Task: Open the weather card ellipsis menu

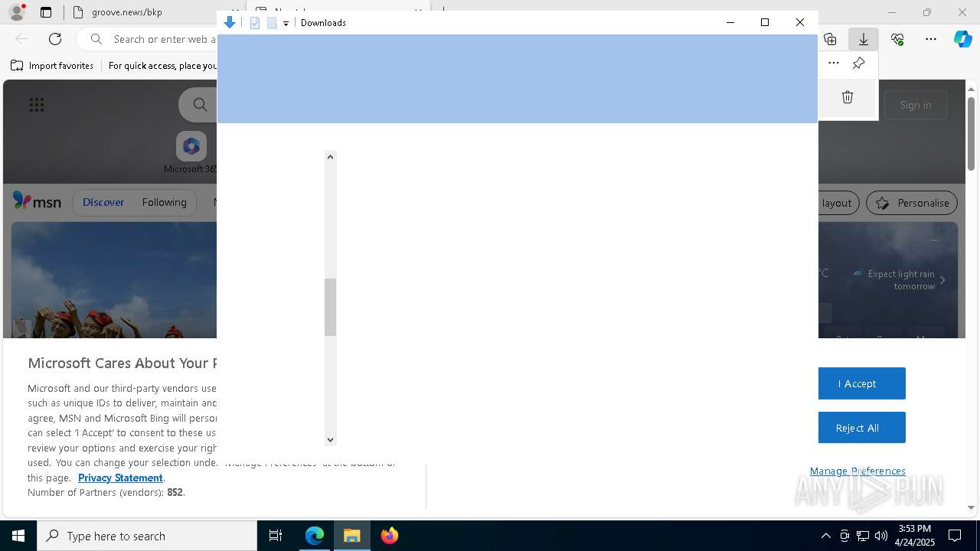Action: (x=934, y=240)
